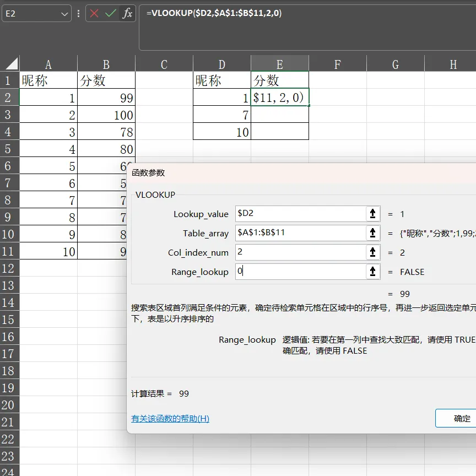
Task: Collapse dialog via Col_index_num range selector icon
Action: tap(373, 252)
